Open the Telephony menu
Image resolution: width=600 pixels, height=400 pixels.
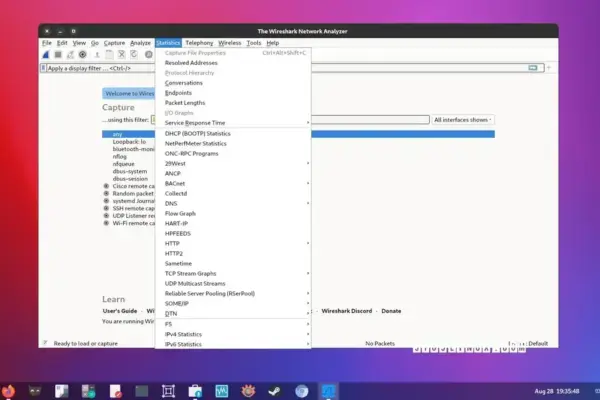click(199, 43)
